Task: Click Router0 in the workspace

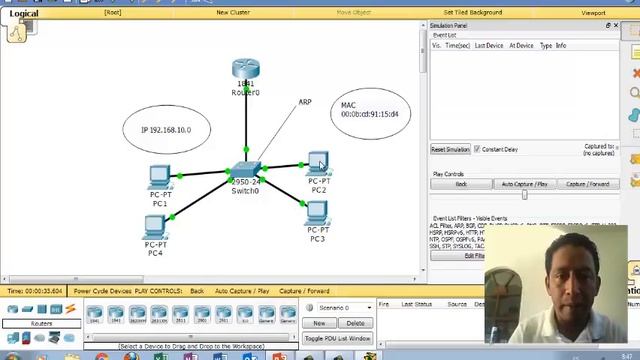Action: tap(246, 69)
